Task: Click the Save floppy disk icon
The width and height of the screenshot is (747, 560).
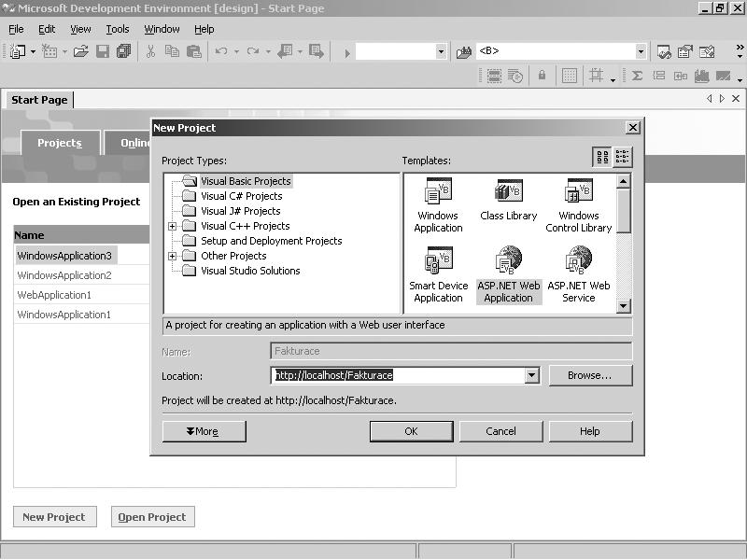Action: click(103, 51)
